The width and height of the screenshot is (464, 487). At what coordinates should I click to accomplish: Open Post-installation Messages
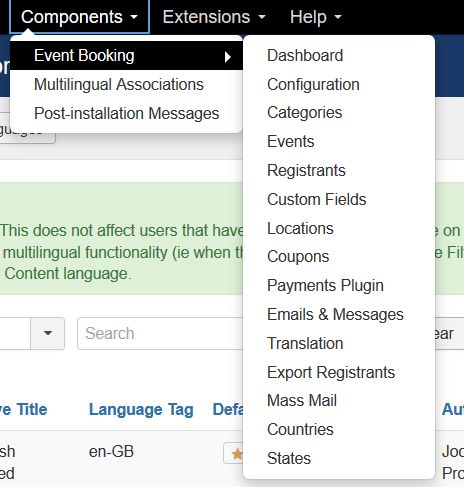point(126,113)
